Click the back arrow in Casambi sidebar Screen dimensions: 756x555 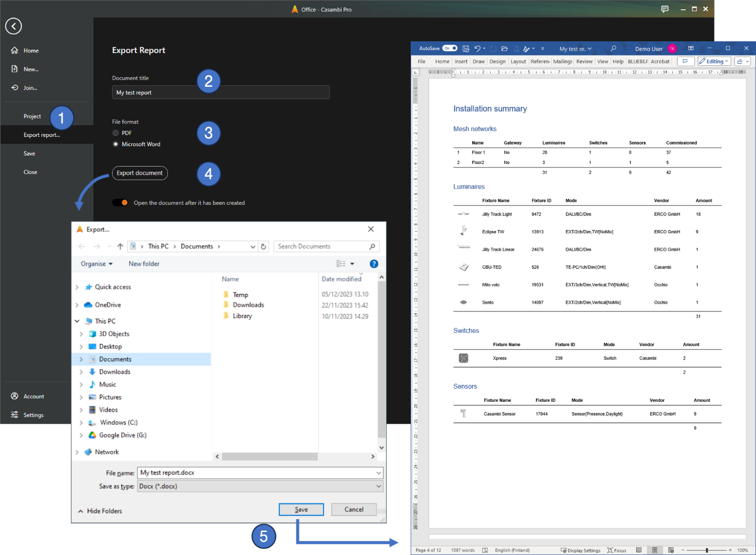coord(14,26)
